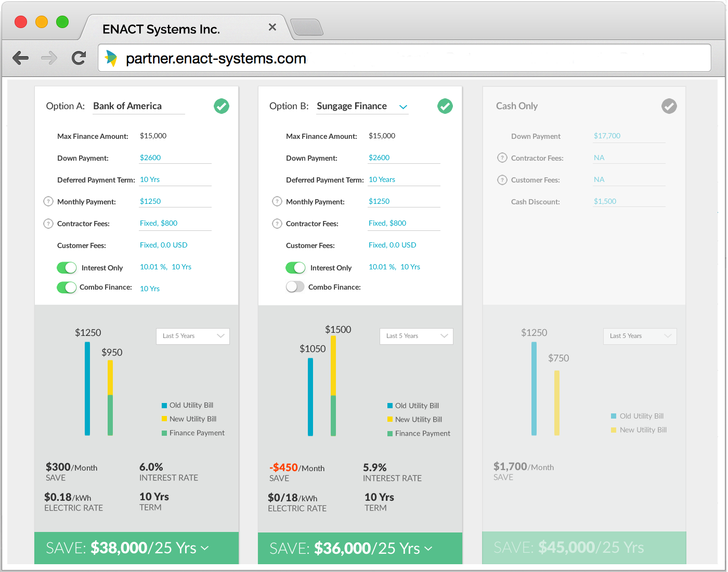The height and width of the screenshot is (572, 728).
Task: Open Last 5 Years dropdown in Option B
Action: 417,336
